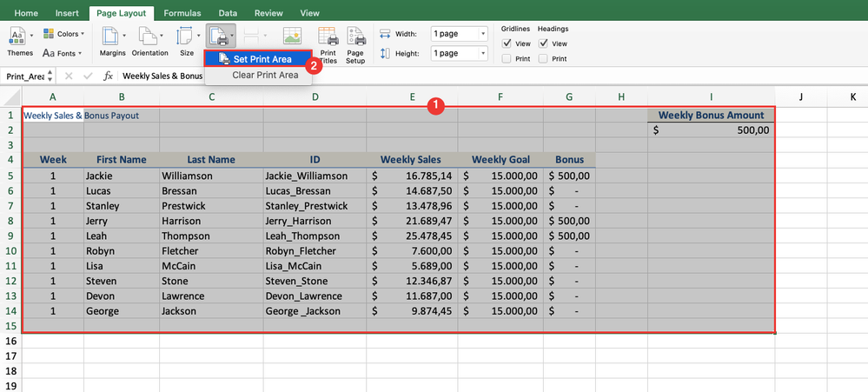Click the formula bar confirm checkmark icon
The width and height of the screenshot is (868, 392).
(x=88, y=76)
